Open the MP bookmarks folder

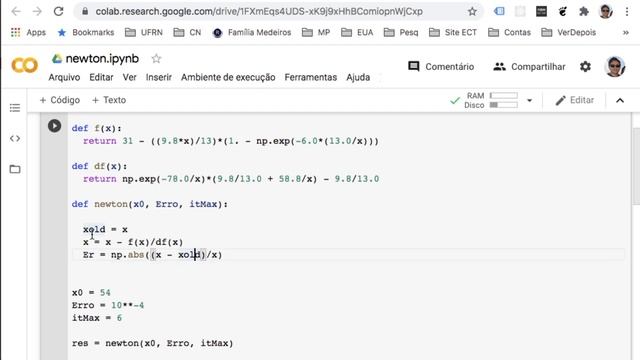(316, 32)
